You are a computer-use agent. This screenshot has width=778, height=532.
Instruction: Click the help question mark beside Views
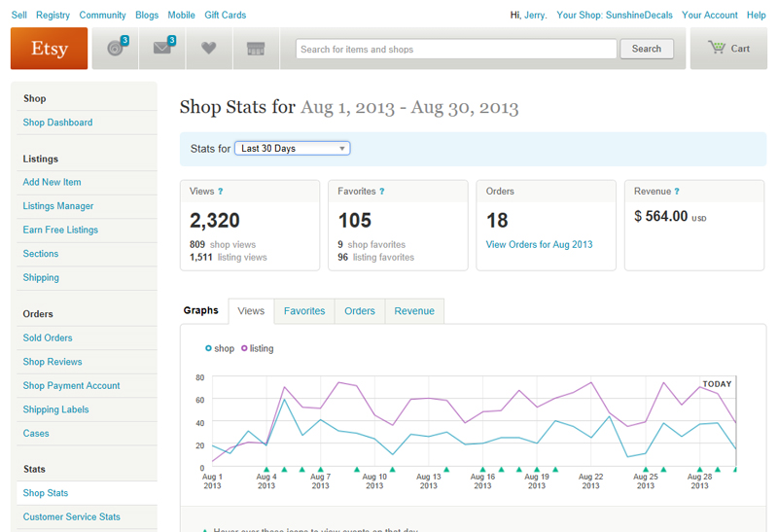tap(221, 192)
